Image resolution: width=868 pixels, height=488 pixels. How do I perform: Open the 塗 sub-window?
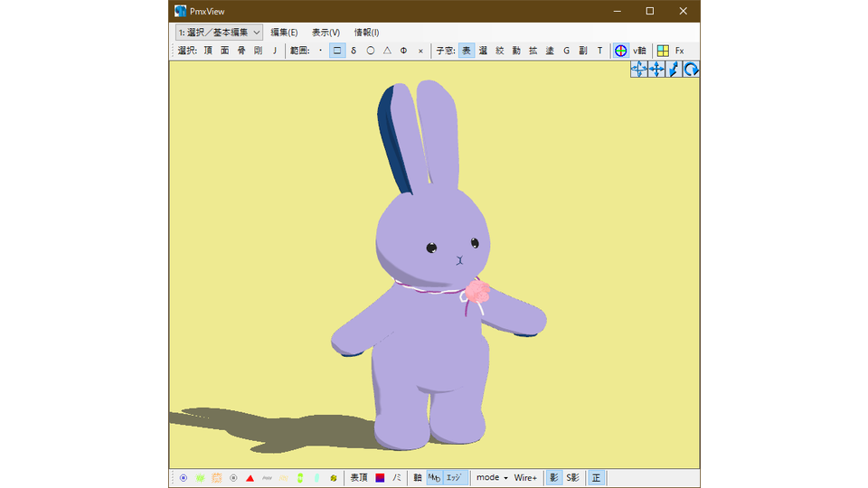pos(550,51)
